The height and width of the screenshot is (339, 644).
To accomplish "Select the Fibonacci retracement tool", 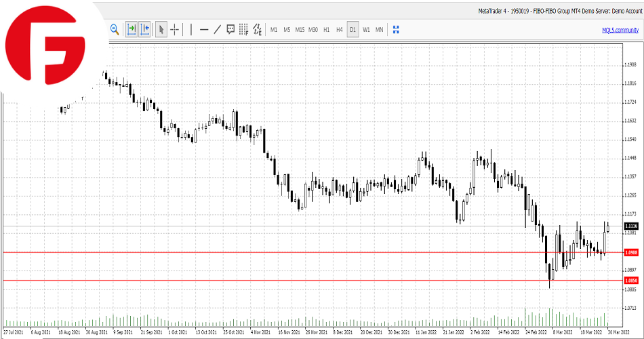I will pyautogui.click(x=243, y=29).
